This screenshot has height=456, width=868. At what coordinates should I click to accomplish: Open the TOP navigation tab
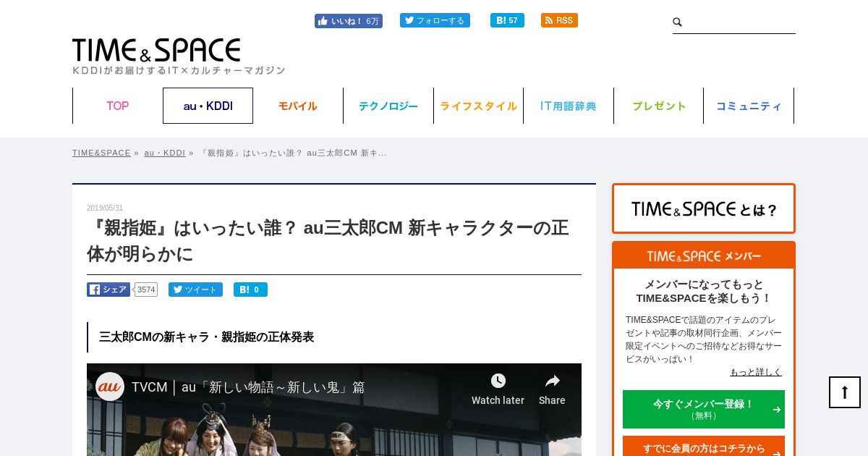pyautogui.click(x=118, y=106)
